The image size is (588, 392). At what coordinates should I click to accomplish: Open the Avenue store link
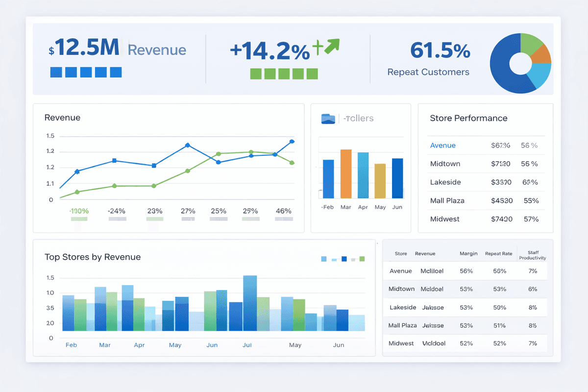coord(442,145)
